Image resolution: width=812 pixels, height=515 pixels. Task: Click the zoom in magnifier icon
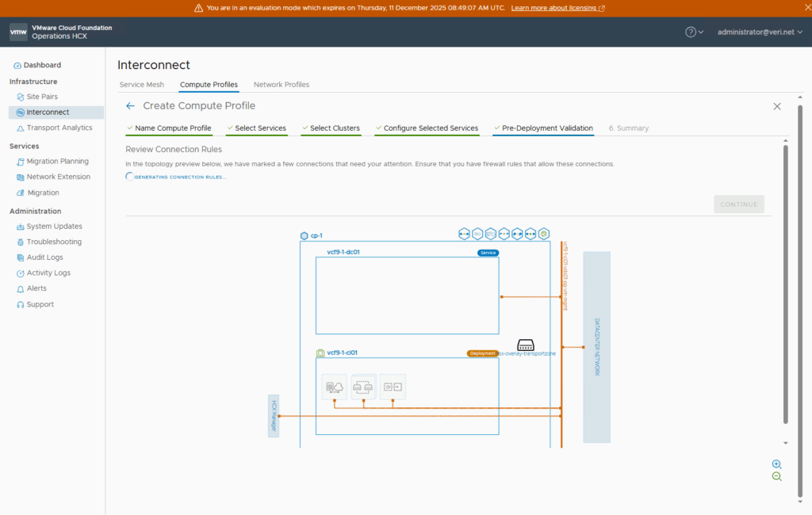click(776, 464)
